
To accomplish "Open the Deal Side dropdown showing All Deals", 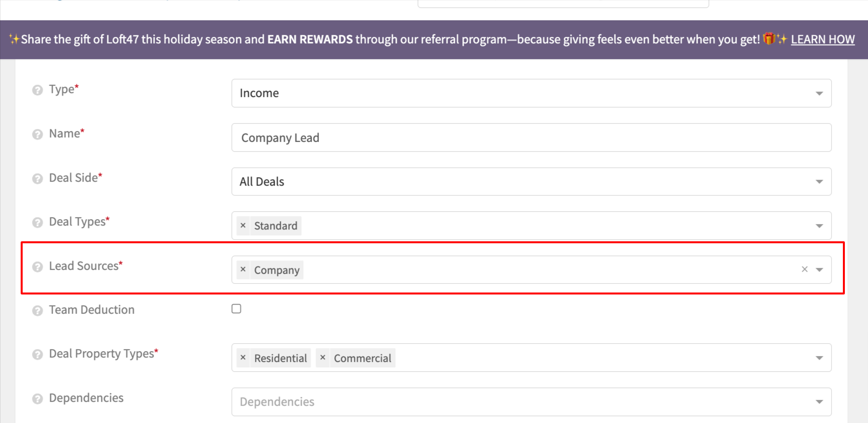I will tap(531, 182).
